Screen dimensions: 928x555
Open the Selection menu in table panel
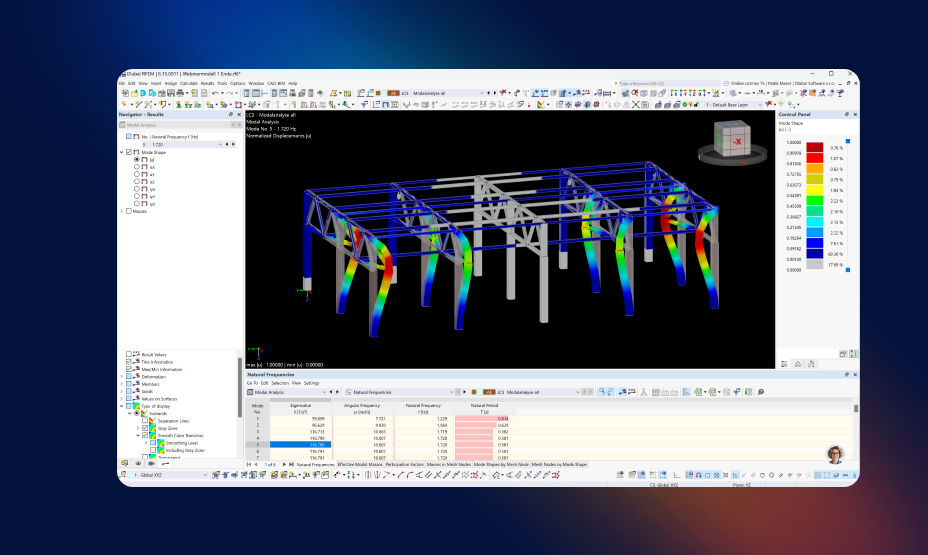click(x=279, y=383)
